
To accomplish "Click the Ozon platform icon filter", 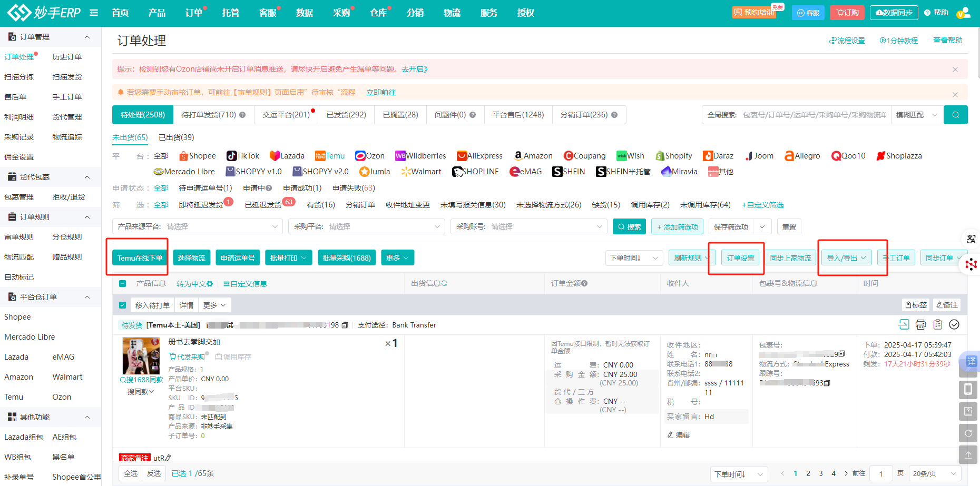I will click(370, 156).
